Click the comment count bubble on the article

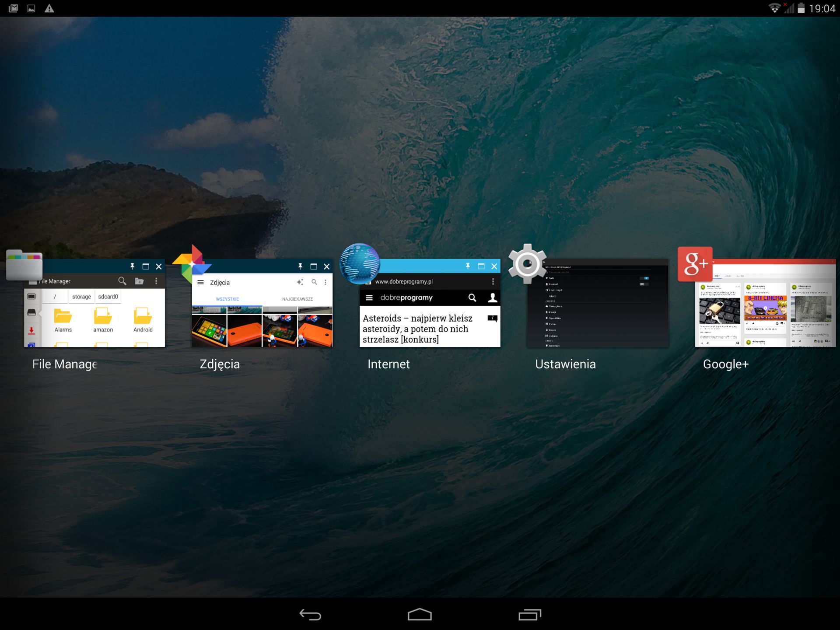[x=493, y=318]
